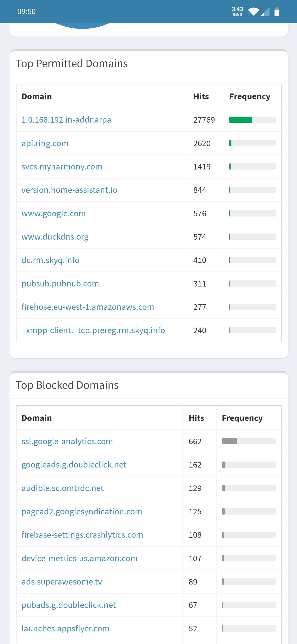Image resolution: width=297 pixels, height=644 pixels.
Task: Open ssl.google-analytics.com blocked domain
Action: coord(67,441)
